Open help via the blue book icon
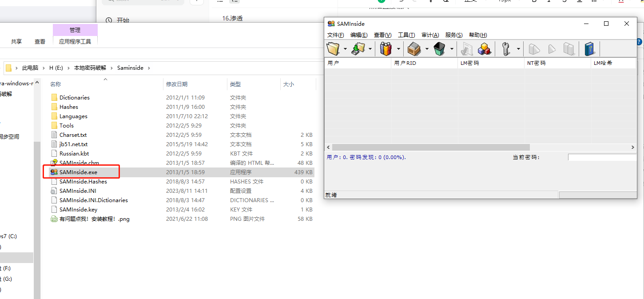 click(590, 48)
